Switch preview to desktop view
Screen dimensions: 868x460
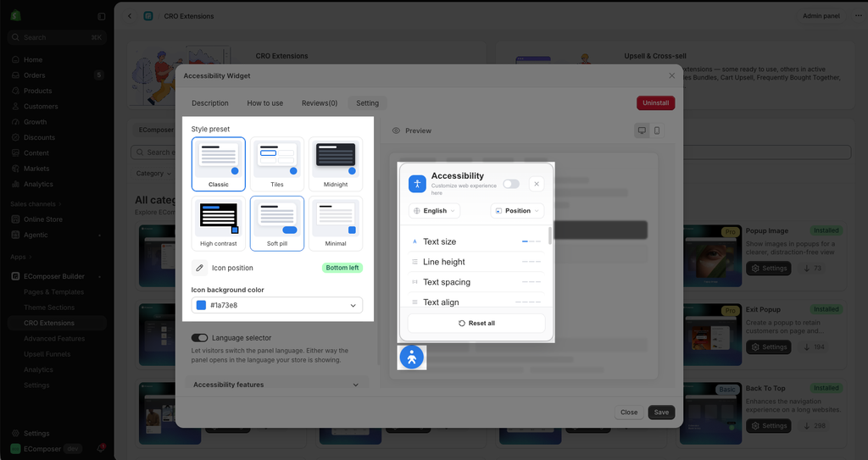click(x=642, y=130)
